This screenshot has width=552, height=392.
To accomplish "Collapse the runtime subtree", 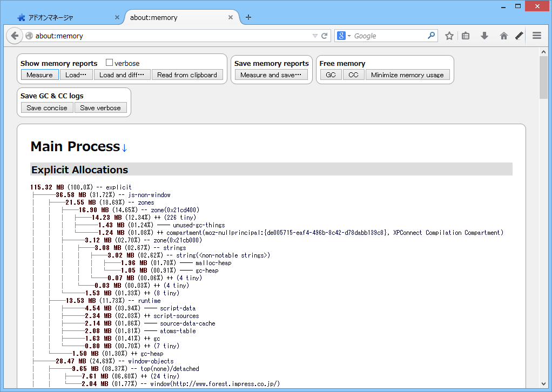I will pyautogui.click(x=113, y=301).
